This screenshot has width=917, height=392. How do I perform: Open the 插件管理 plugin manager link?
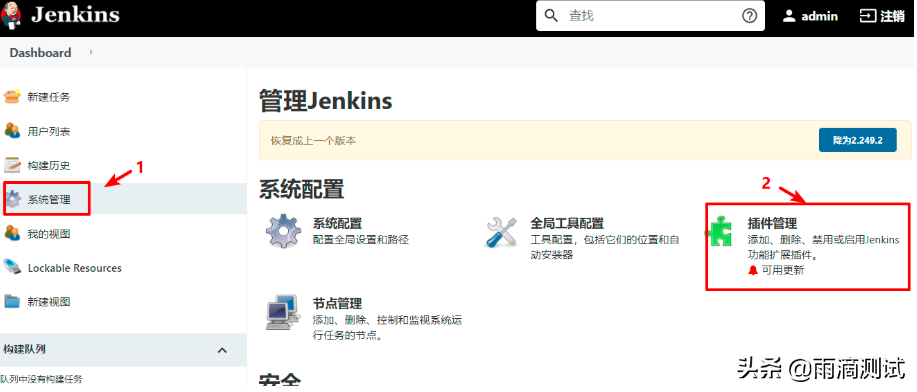pyautogui.click(x=772, y=223)
